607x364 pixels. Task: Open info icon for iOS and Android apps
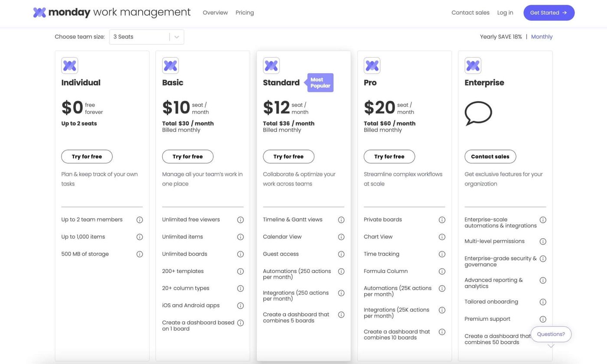240,305
